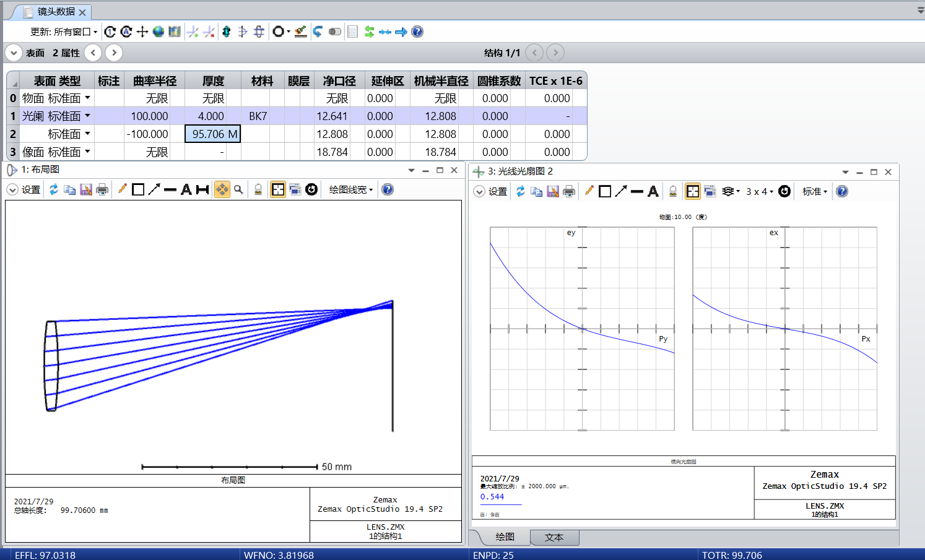Close the 镜头数据 tab
Screen dimensions: 925x560
(x=82, y=12)
